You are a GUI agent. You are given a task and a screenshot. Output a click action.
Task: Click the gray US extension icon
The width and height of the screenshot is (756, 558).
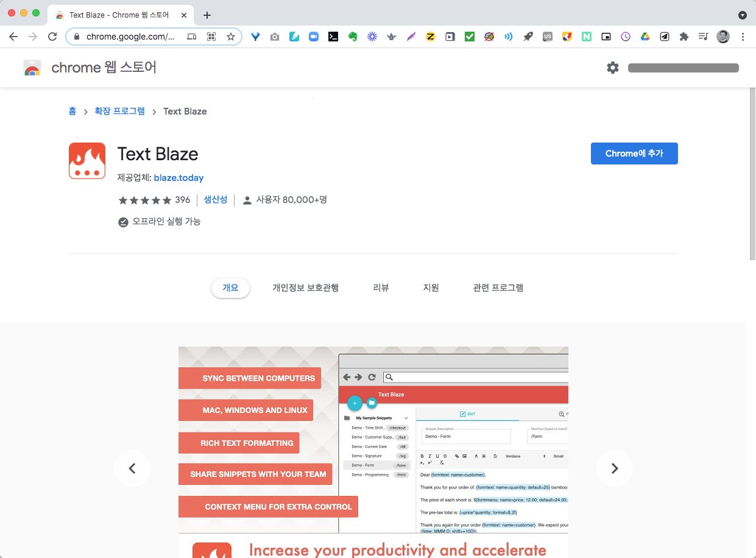[548, 37]
